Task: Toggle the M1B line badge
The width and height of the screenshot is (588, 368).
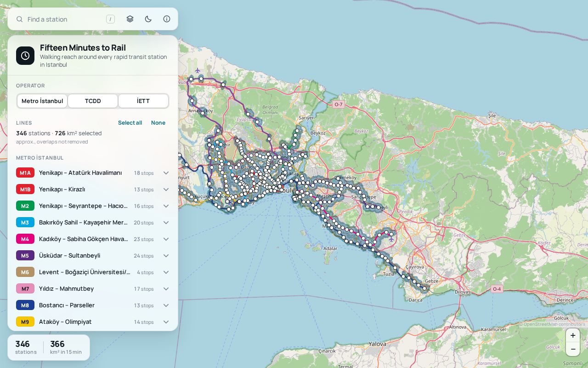Action: pyautogui.click(x=25, y=190)
